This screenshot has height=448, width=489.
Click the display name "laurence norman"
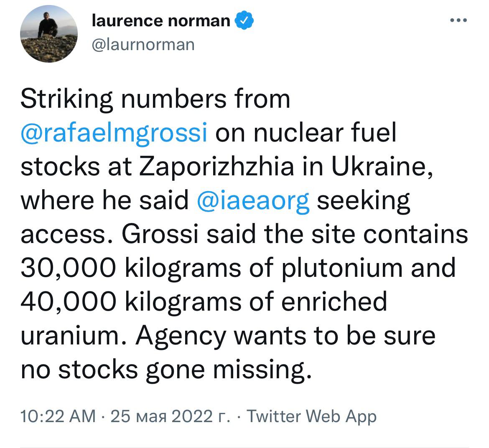tap(160, 20)
